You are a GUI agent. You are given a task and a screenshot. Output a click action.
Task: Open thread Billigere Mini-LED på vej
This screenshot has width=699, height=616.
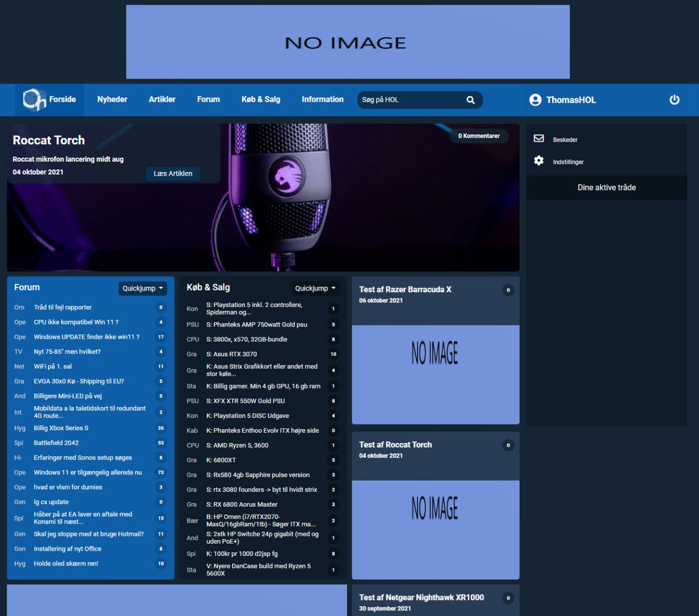68,396
